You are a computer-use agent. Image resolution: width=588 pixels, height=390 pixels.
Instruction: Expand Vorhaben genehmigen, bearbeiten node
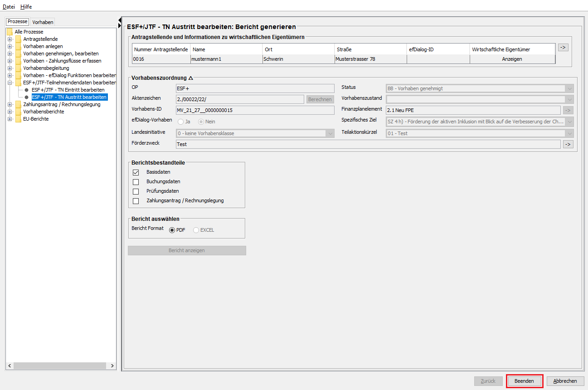coord(10,54)
